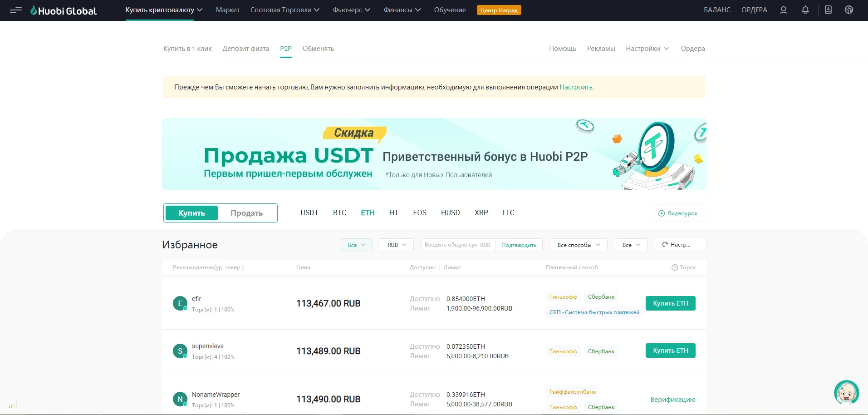Click the help icon beside Торги
The image size is (868, 415).
pyautogui.click(x=675, y=267)
